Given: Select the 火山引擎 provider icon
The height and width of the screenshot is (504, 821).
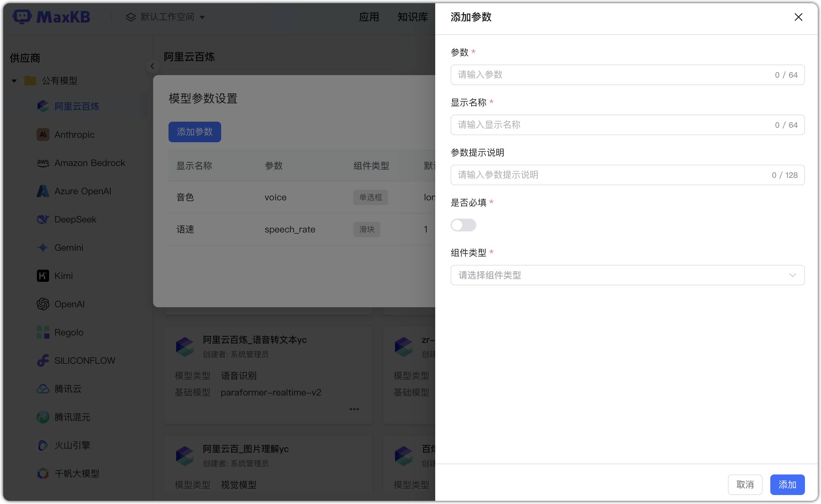Looking at the screenshot, I should (x=43, y=445).
